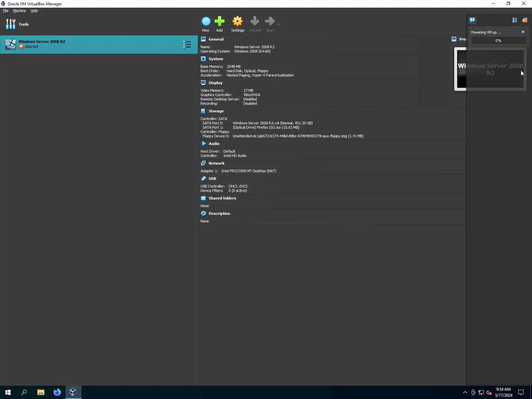This screenshot has width=532, height=399.
Task: Open the Machine menu
Action: [x=19, y=11]
